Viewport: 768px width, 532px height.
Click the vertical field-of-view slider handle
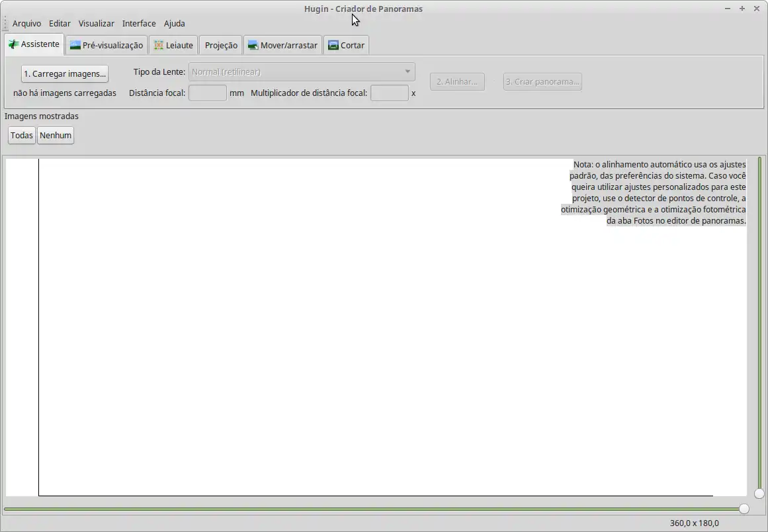pyautogui.click(x=759, y=494)
